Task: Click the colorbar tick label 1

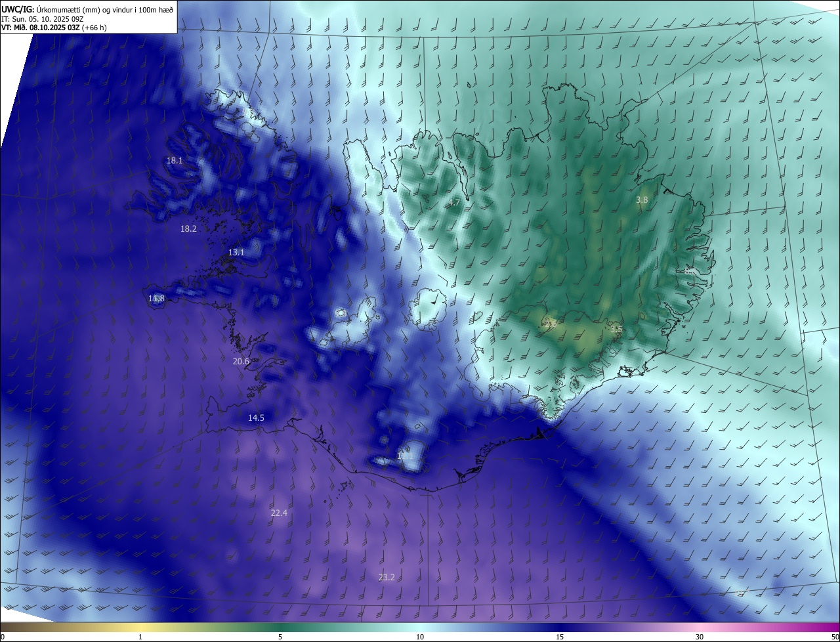Action: point(140,637)
